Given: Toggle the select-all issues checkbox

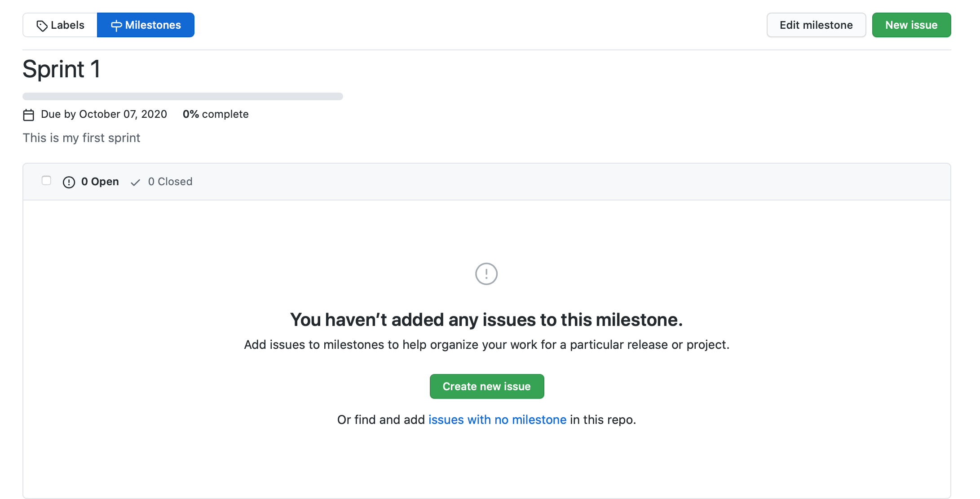Looking at the screenshot, I should tap(46, 180).
